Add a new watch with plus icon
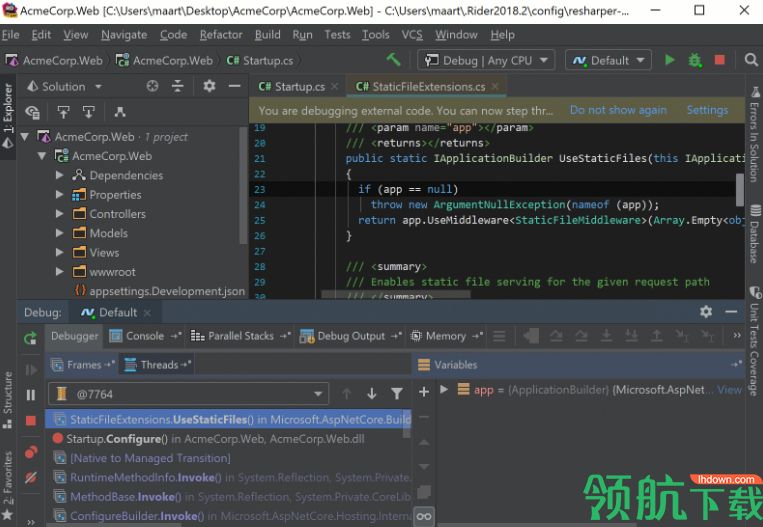The image size is (763, 527). [x=424, y=391]
